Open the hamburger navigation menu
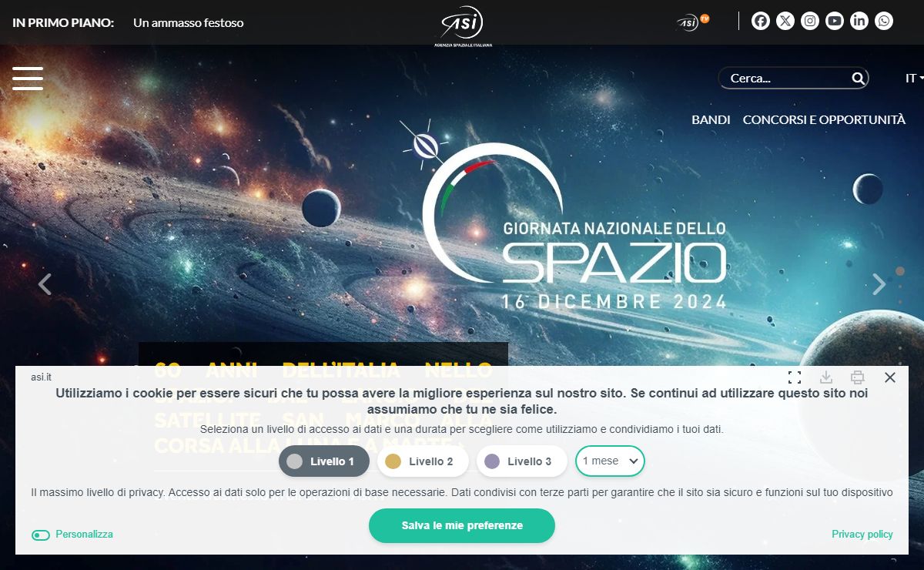This screenshot has height=570, width=924. 28,79
